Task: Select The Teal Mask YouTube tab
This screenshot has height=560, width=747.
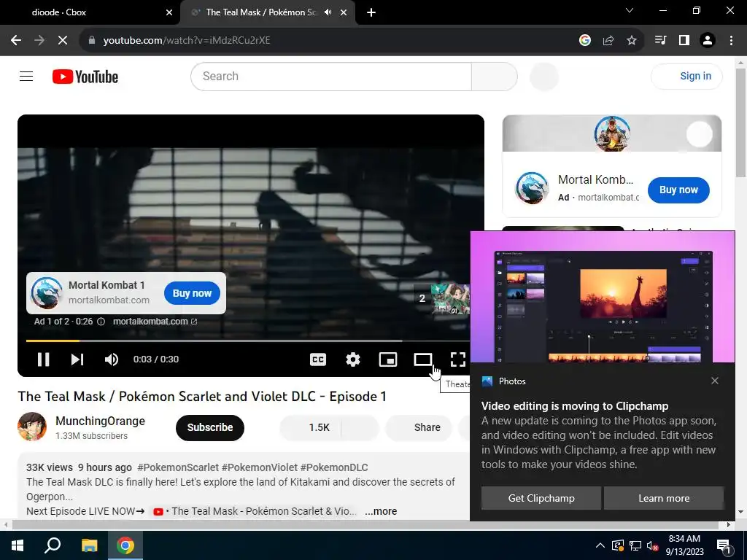Action: pos(261,12)
